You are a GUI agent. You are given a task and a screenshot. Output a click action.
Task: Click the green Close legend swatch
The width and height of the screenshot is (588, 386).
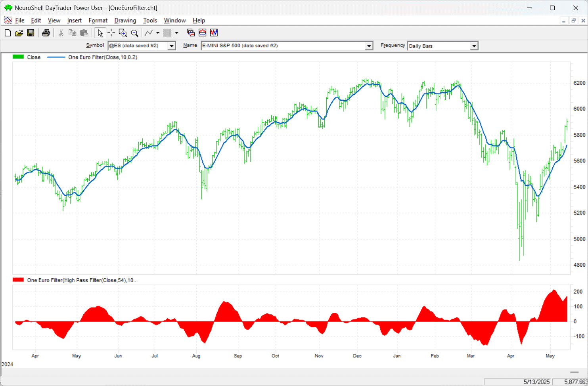coord(18,57)
